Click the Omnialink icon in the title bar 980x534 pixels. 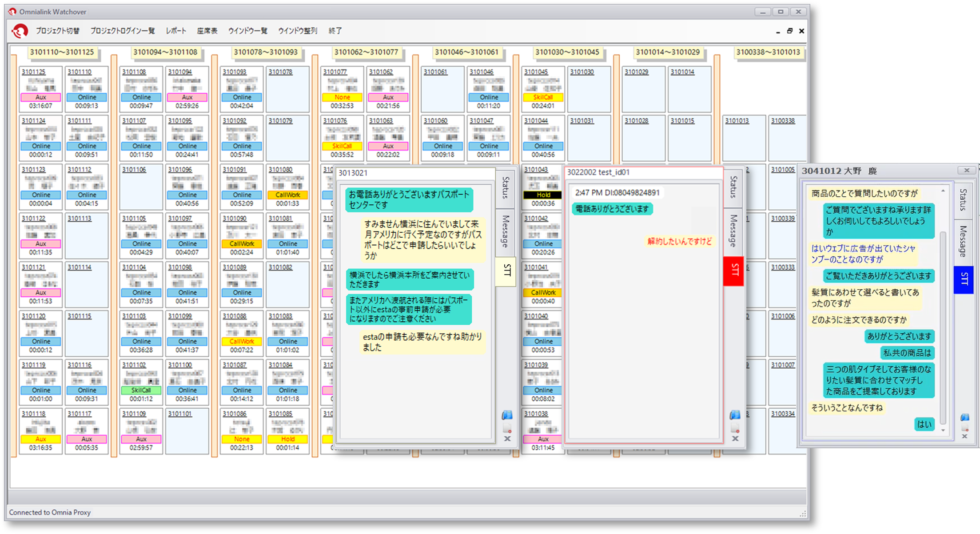pos(12,12)
